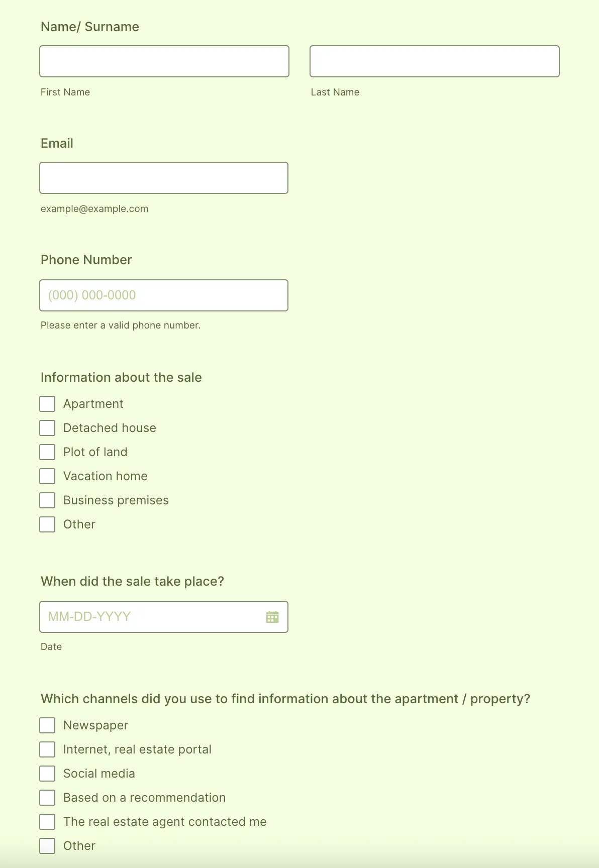Click the MM-DD-YYYY sale date field
This screenshot has width=599, height=868.
coord(151,617)
